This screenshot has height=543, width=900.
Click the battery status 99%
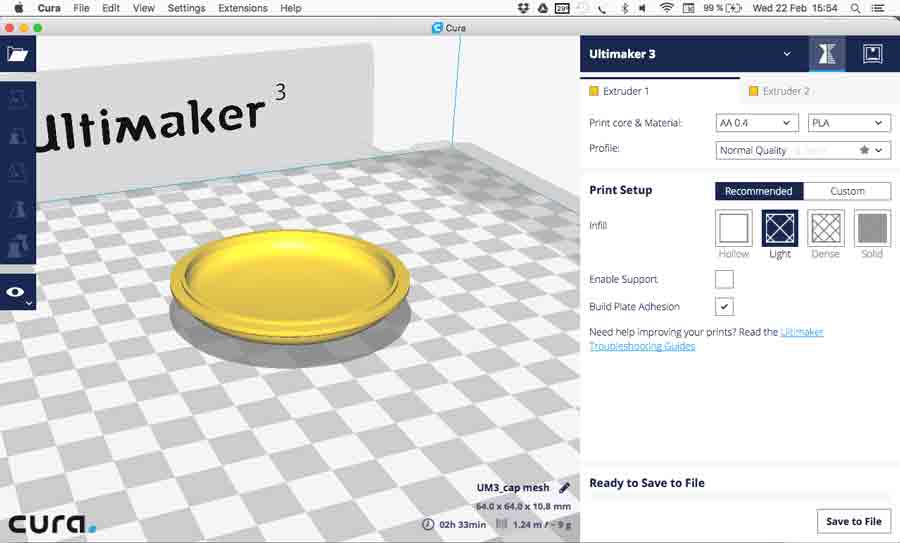point(722,8)
